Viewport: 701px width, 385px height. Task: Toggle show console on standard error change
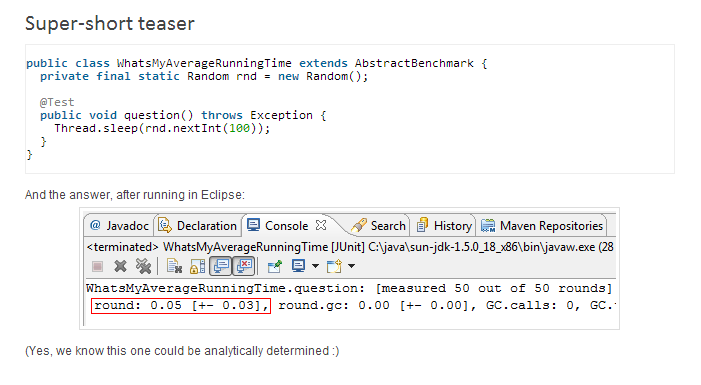click(x=245, y=266)
